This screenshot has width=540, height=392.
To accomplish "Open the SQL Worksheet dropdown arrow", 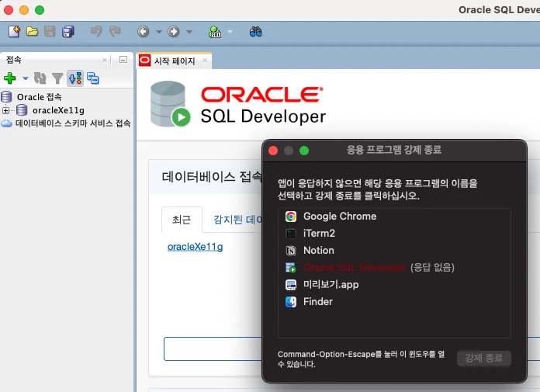I will pyautogui.click(x=230, y=32).
